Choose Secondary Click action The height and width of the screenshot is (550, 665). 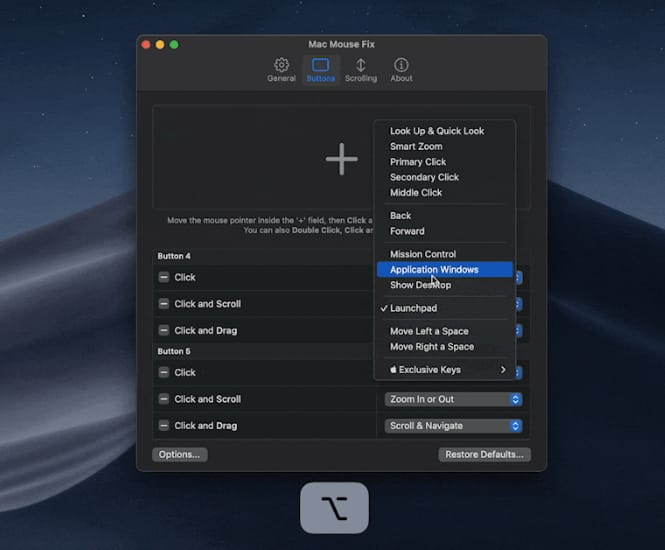pos(444,177)
